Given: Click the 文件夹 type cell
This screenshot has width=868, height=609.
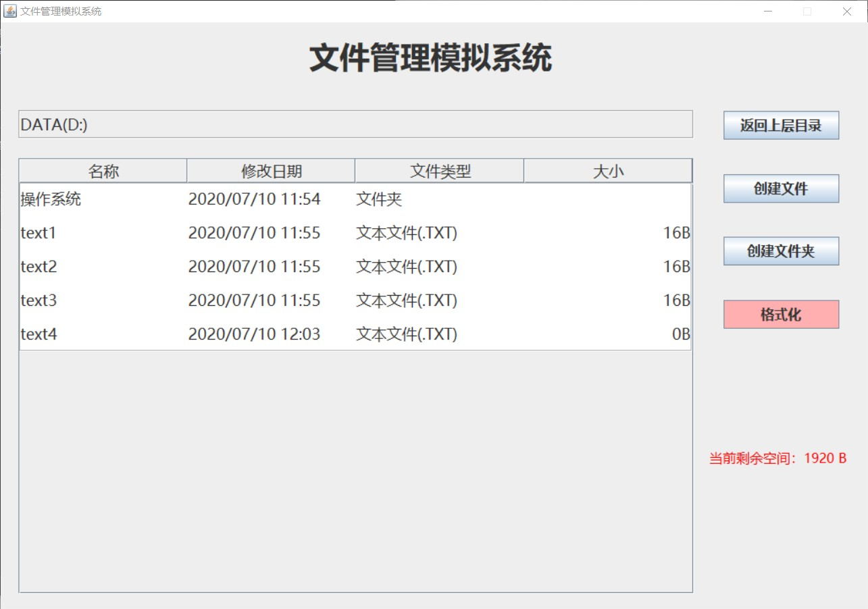Looking at the screenshot, I should pos(379,199).
